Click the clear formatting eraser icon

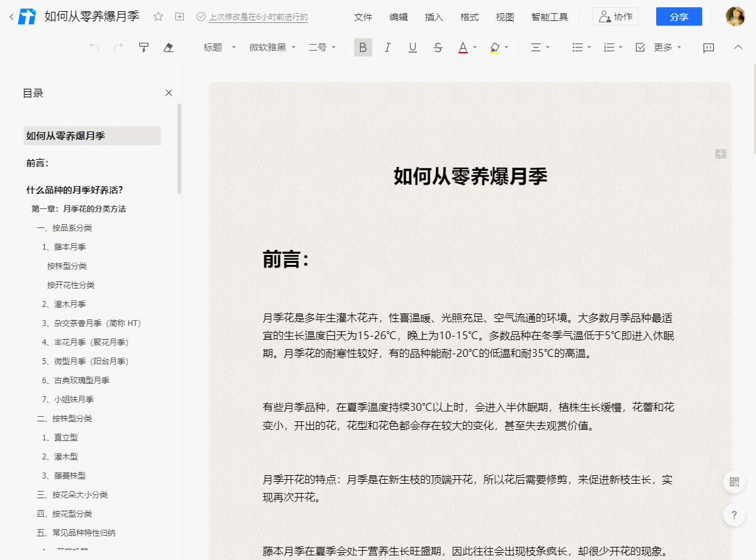point(168,47)
